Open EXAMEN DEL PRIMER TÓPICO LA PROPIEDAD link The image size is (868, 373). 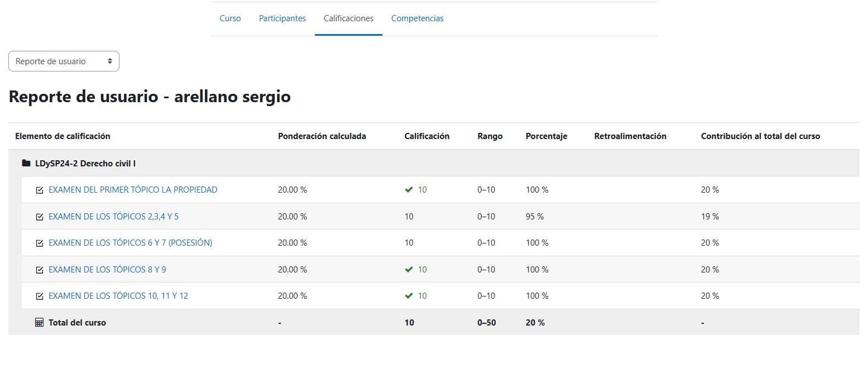(x=133, y=190)
